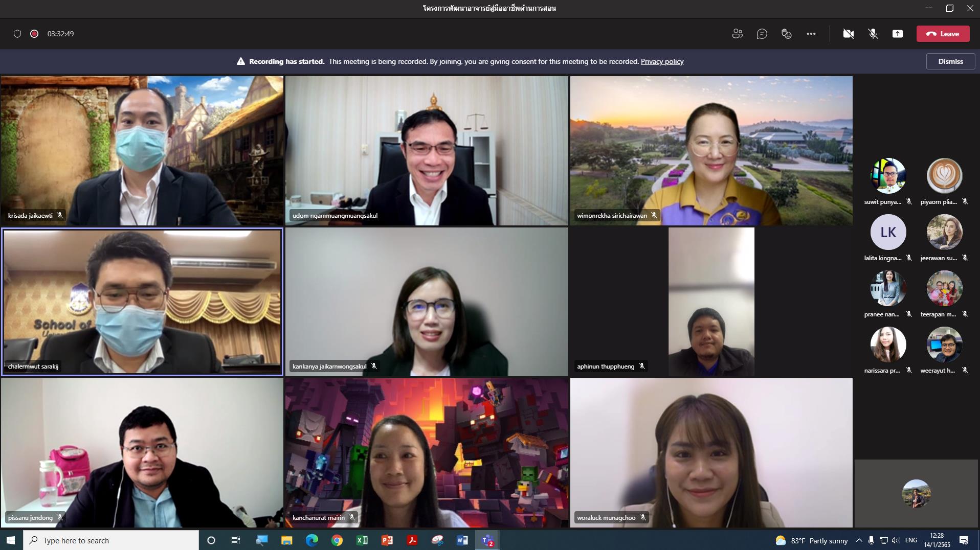Click the red recording indicator icon

[34, 34]
